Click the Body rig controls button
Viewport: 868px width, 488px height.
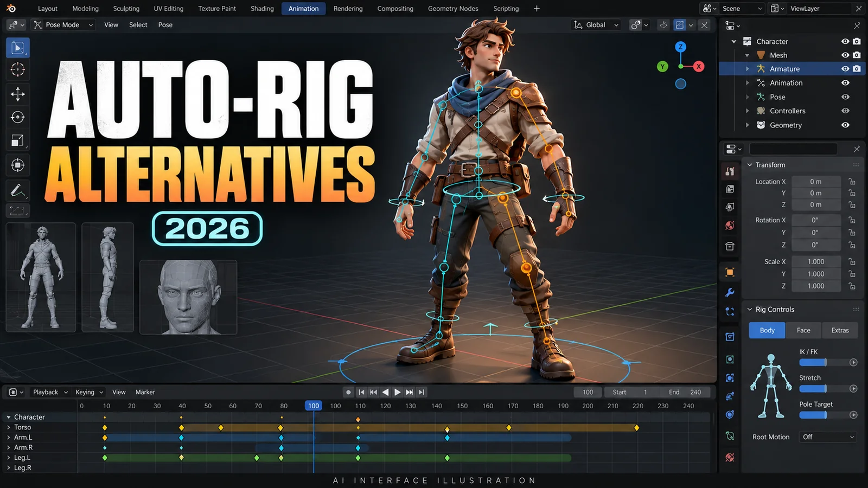coord(767,330)
